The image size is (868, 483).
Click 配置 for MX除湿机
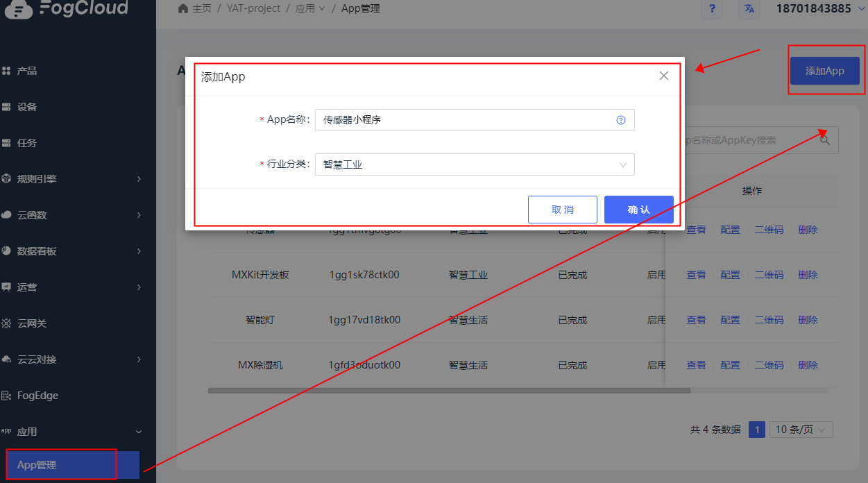point(730,365)
